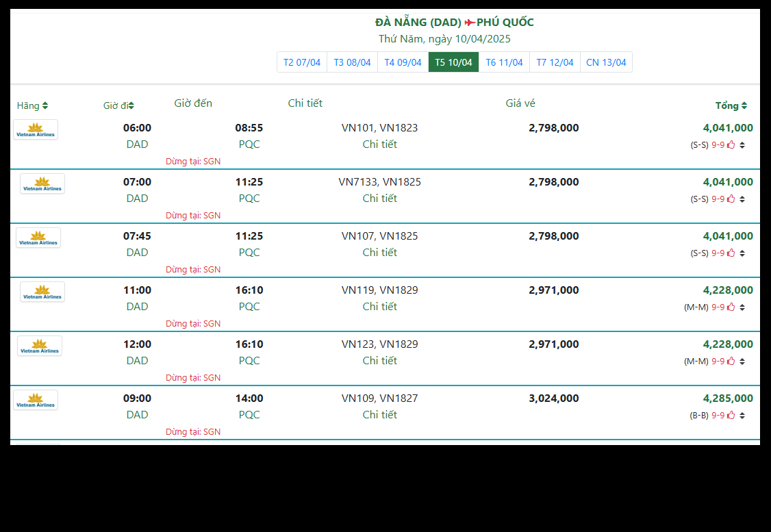The width and height of the screenshot is (771, 532).
Task: Sort by total price Tổng arrows
Action: [744, 105]
